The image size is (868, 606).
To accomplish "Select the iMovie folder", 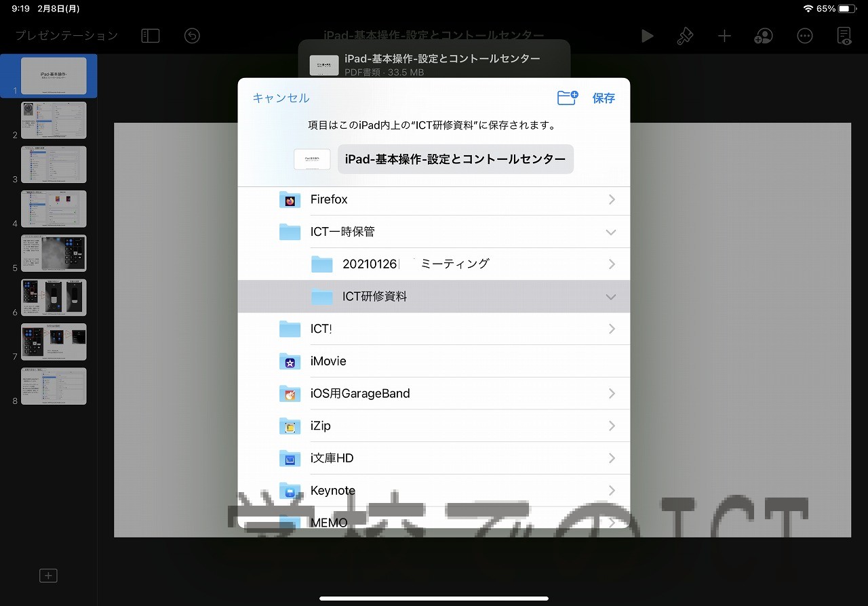I will pos(434,361).
